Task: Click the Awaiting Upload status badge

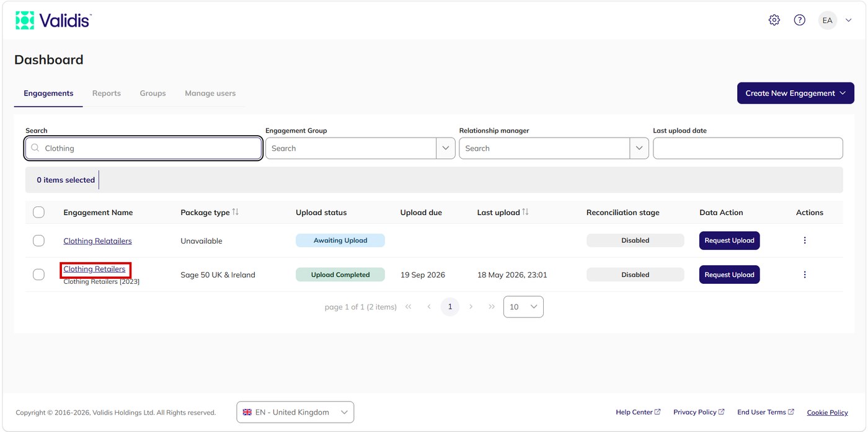Action: (x=340, y=240)
